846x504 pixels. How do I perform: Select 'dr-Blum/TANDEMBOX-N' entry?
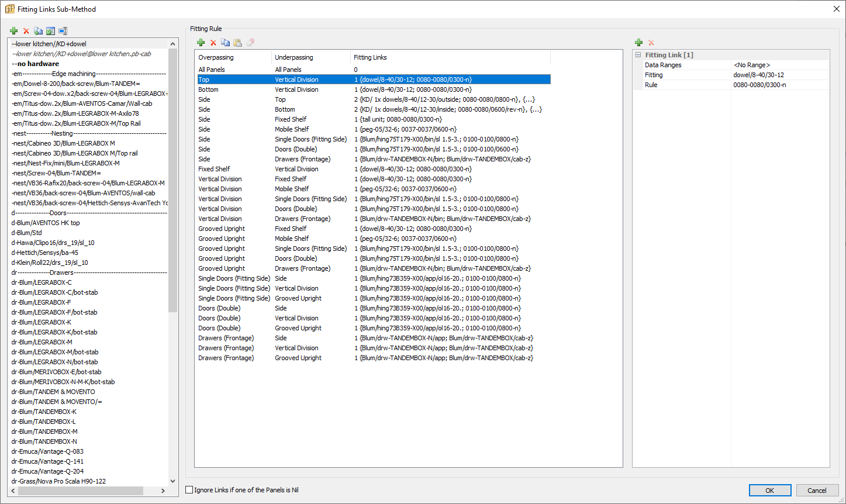click(89, 441)
